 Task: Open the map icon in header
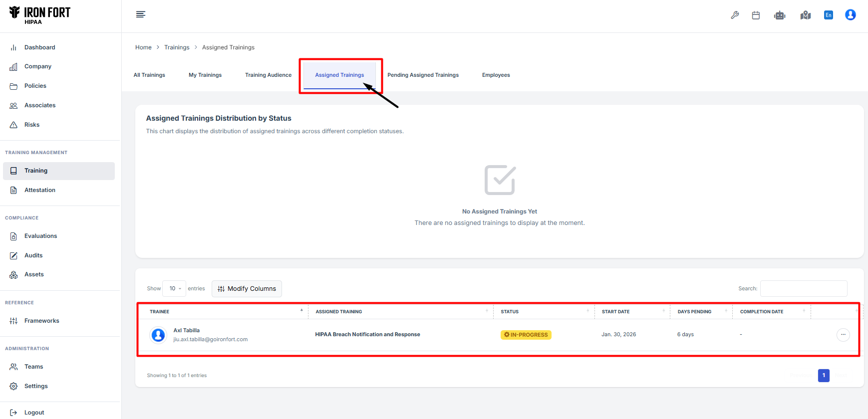[x=805, y=15]
